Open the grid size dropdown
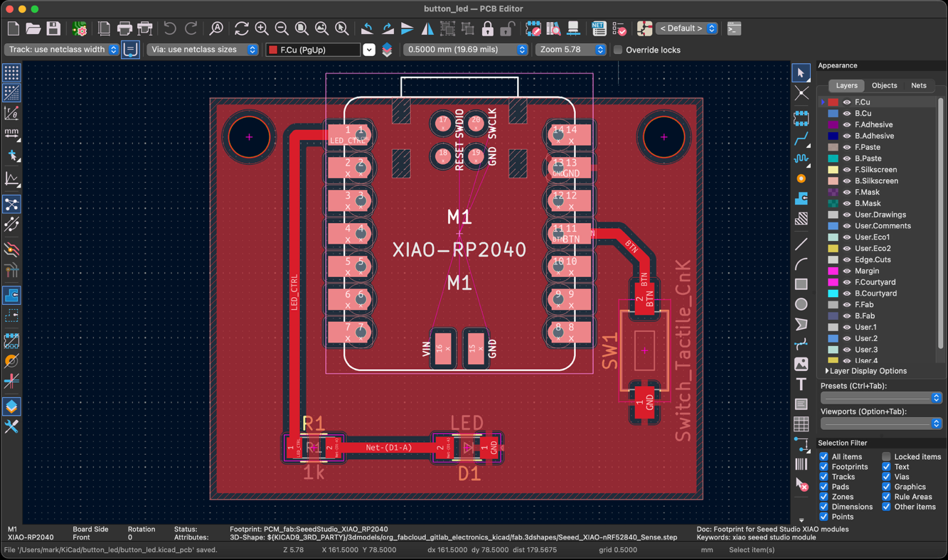The image size is (948, 560). point(466,50)
